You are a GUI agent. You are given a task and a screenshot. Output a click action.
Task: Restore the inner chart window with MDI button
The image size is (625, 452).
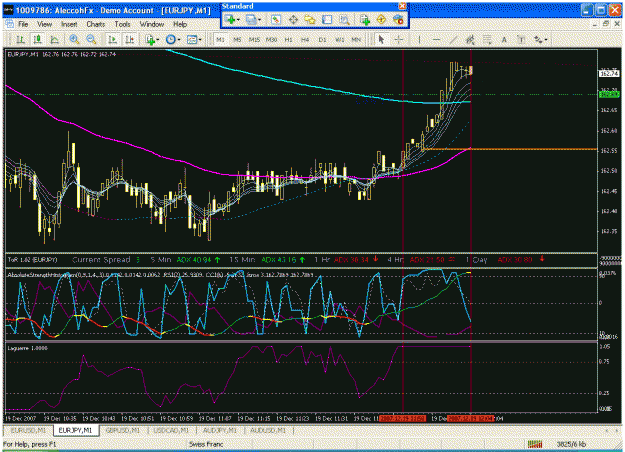tap(606, 24)
